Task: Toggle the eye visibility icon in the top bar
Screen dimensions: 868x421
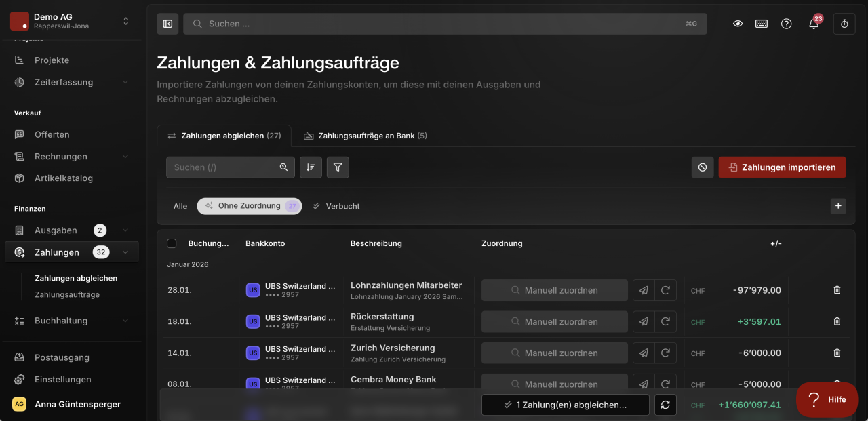Action: tap(738, 24)
